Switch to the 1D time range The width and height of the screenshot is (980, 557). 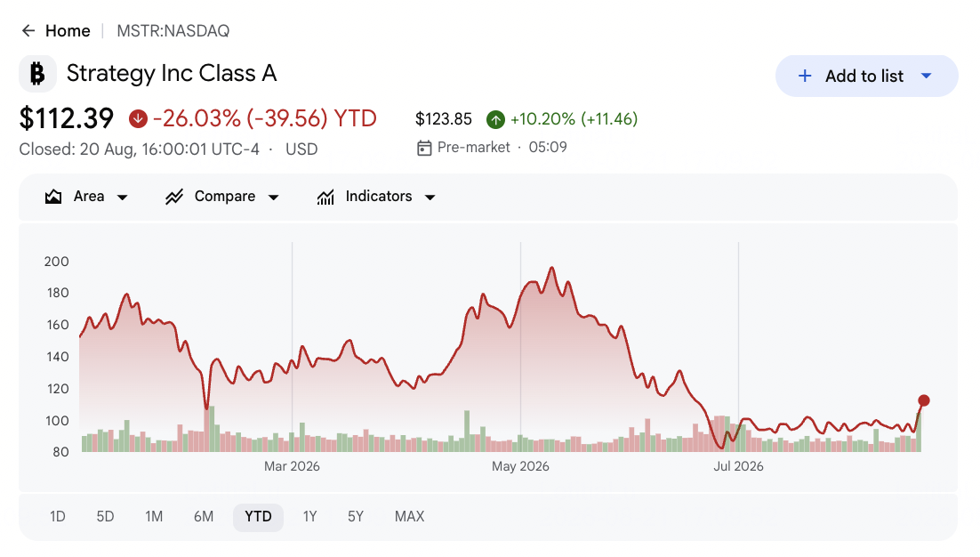coord(58,517)
